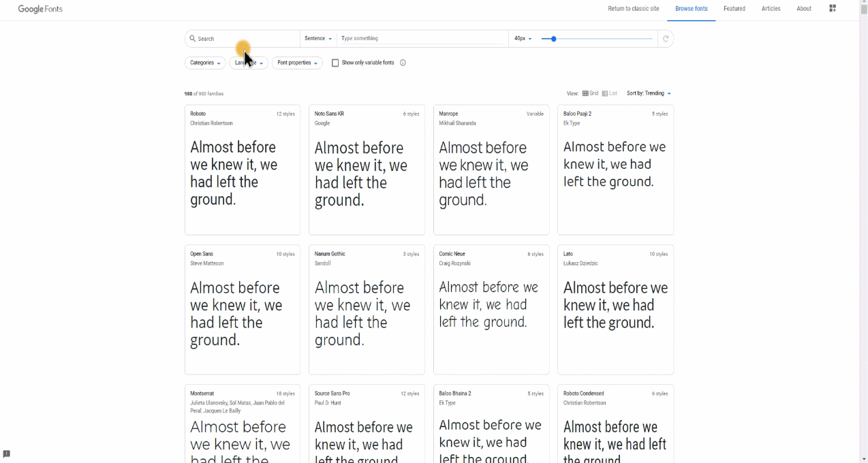
Task: Toggle Show only variable fonts checkbox
Action: click(335, 63)
